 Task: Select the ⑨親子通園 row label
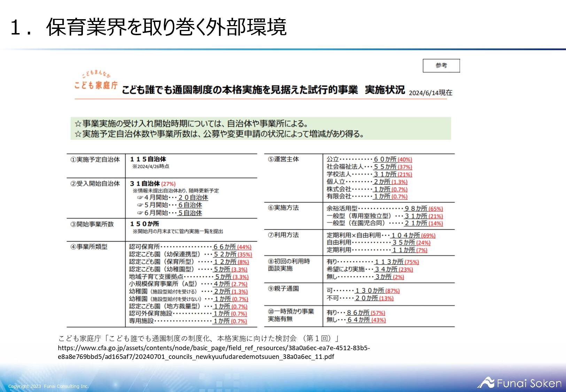point(284,289)
